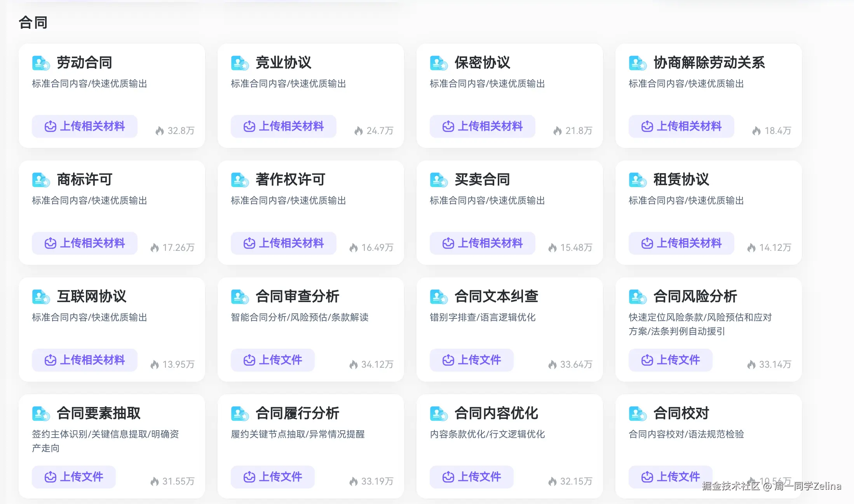The image size is (854, 504).
Task: Click the 合同校对 card icon
Action: (x=638, y=414)
